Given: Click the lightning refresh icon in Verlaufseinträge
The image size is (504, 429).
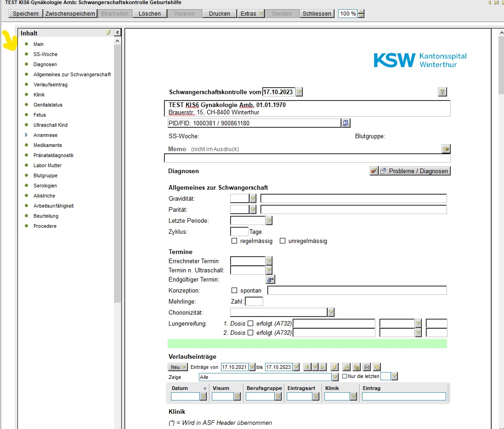Looking at the screenshot, I should 334,367.
